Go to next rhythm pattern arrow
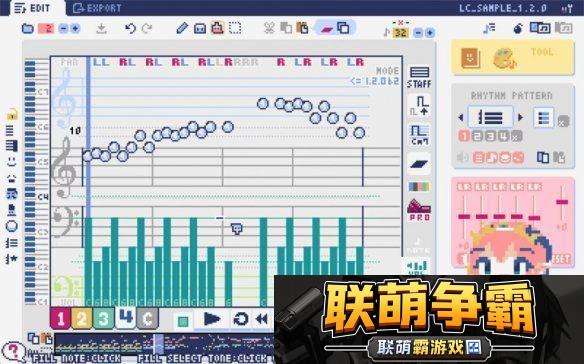584x364 pixels. point(520,117)
